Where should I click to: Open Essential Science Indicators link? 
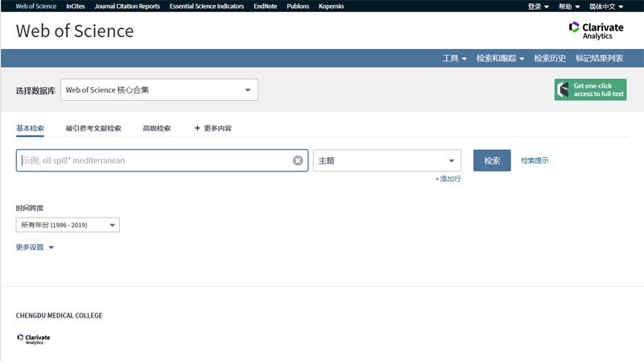(x=207, y=6)
